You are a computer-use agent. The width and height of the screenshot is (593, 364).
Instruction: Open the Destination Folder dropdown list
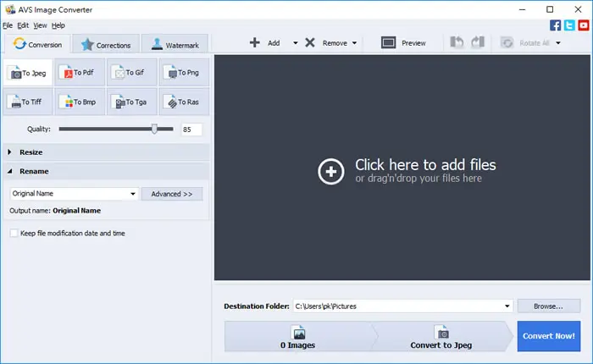507,306
